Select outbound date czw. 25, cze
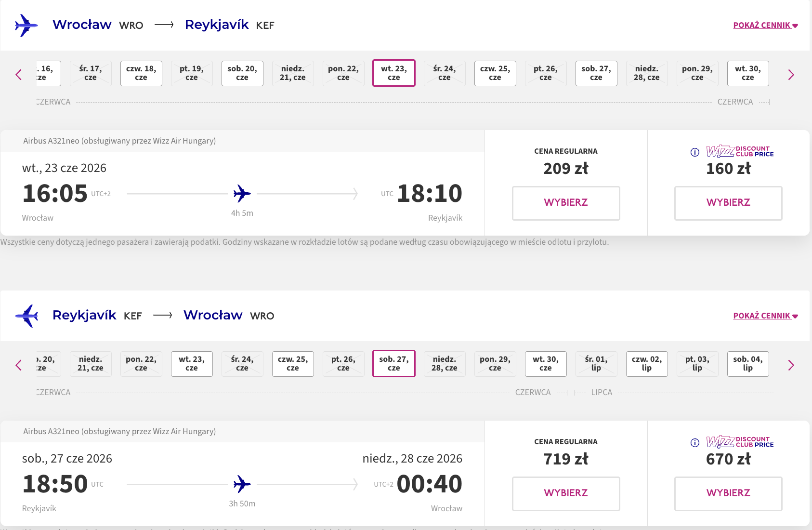Image resolution: width=812 pixels, height=530 pixels. tap(495, 73)
